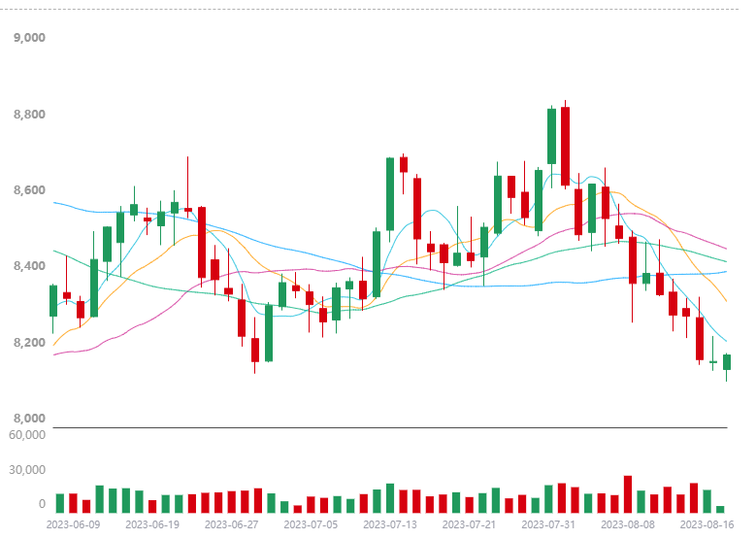Viewport: 756px width, 539px height.
Task: Select the 8,400 price axis label
Action: (30, 266)
